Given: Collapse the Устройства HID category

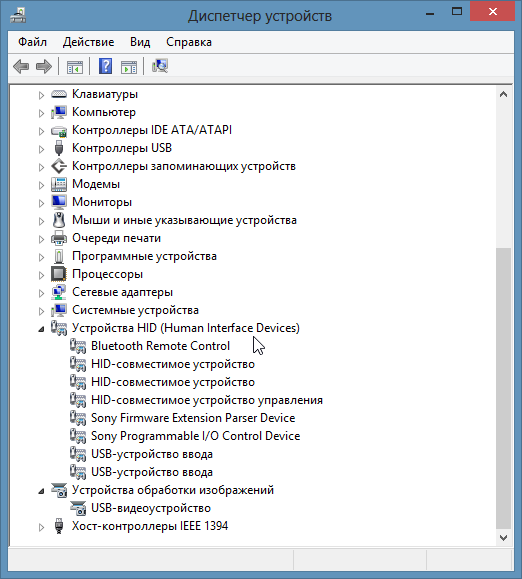Looking at the screenshot, I should 41,329.
